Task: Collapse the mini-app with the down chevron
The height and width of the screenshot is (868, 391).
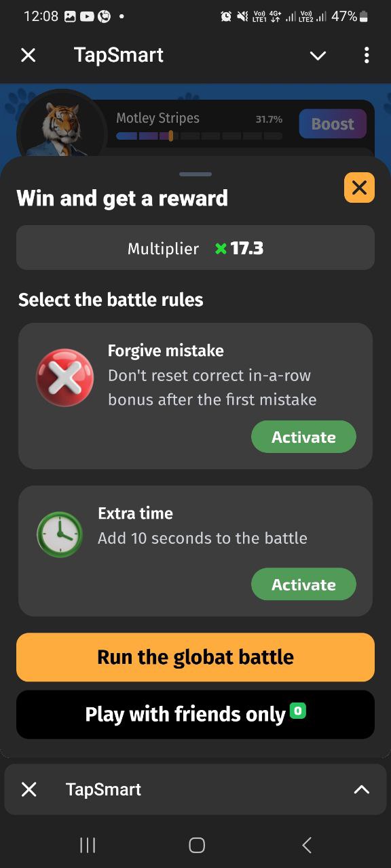Action: pyautogui.click(x=318, y=56)
